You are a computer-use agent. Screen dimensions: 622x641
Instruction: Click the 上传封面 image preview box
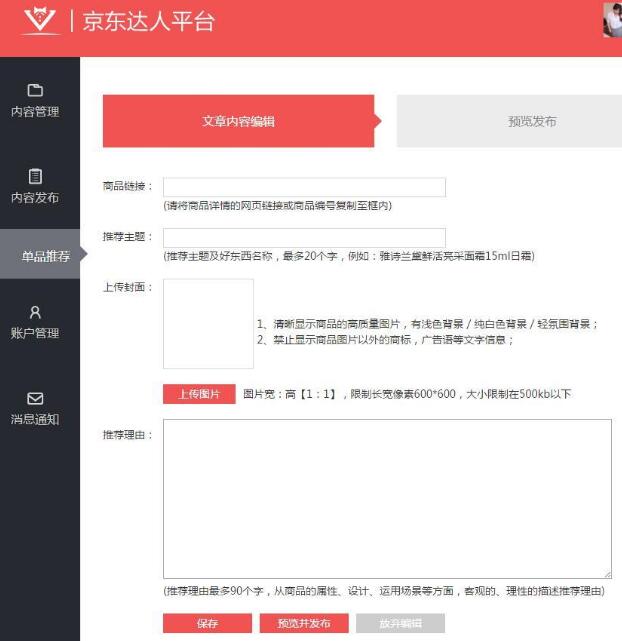(x=208, y=324)
